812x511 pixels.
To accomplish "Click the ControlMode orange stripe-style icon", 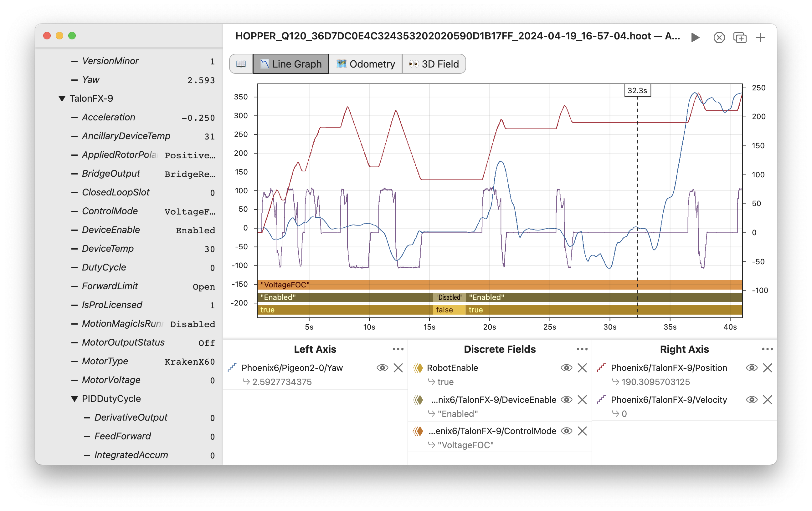I will pyautogui.click(x=418, y=431).
